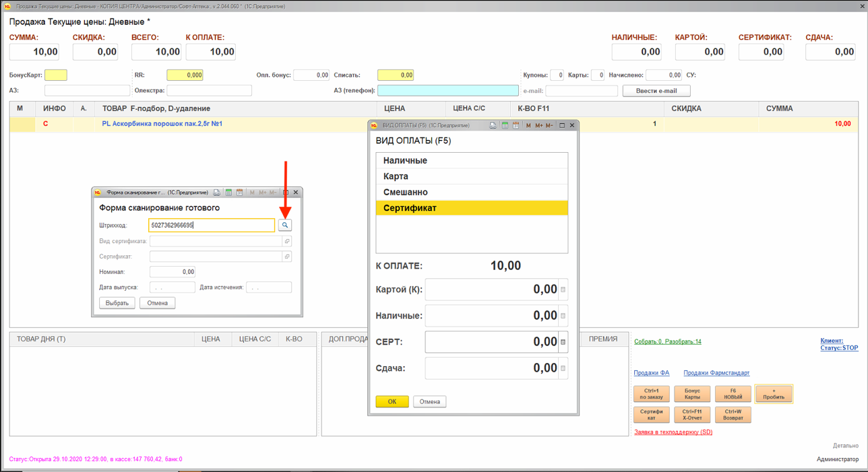
Task: Click print icon in scan form title bar
Action: pyautogui.click(x=217, y=193)
